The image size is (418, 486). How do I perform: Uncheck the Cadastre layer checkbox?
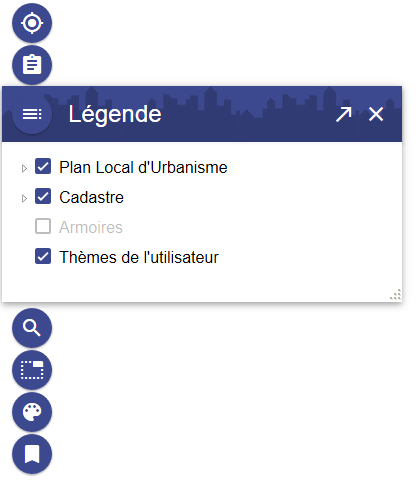point(43,196)
